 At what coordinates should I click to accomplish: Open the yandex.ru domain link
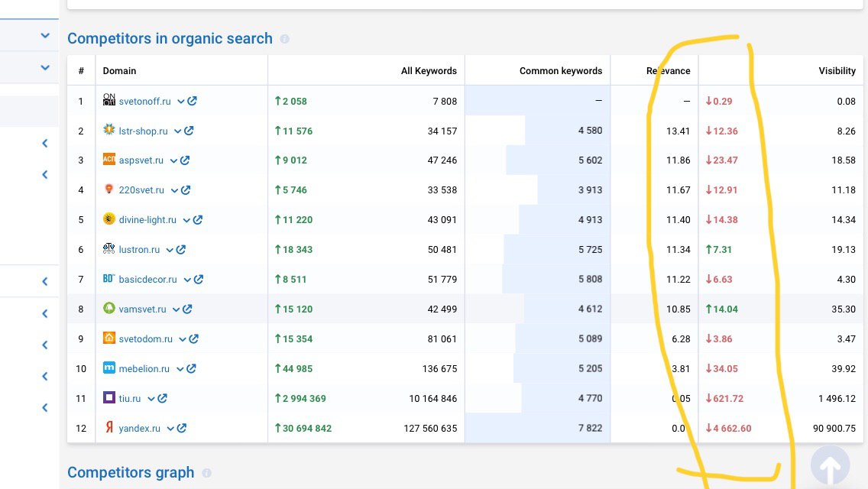coord(139,429)
